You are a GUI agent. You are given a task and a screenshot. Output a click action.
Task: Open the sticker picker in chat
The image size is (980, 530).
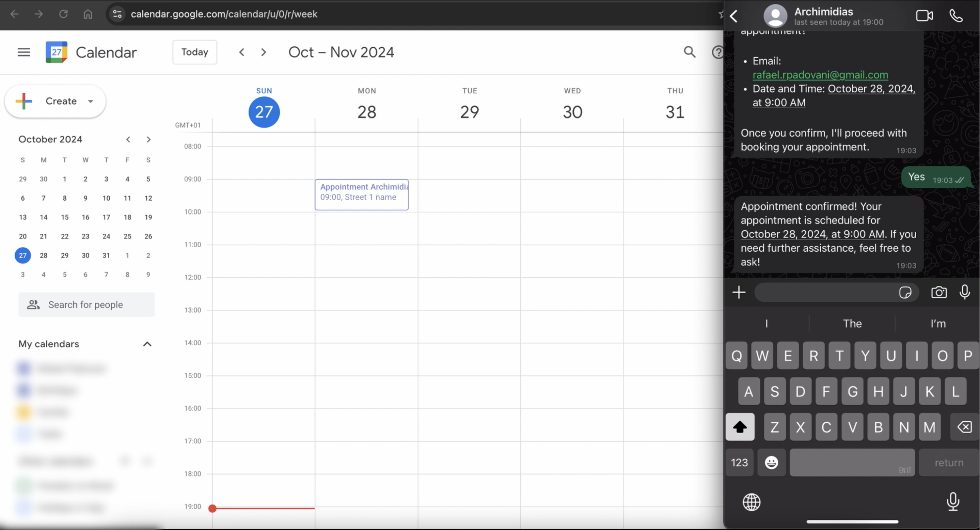click(905, 293)
